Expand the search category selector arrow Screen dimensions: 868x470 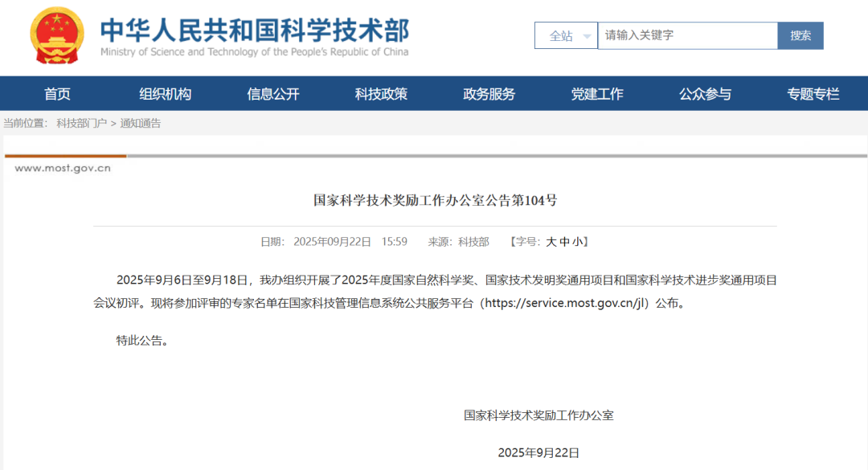[585, 35]
